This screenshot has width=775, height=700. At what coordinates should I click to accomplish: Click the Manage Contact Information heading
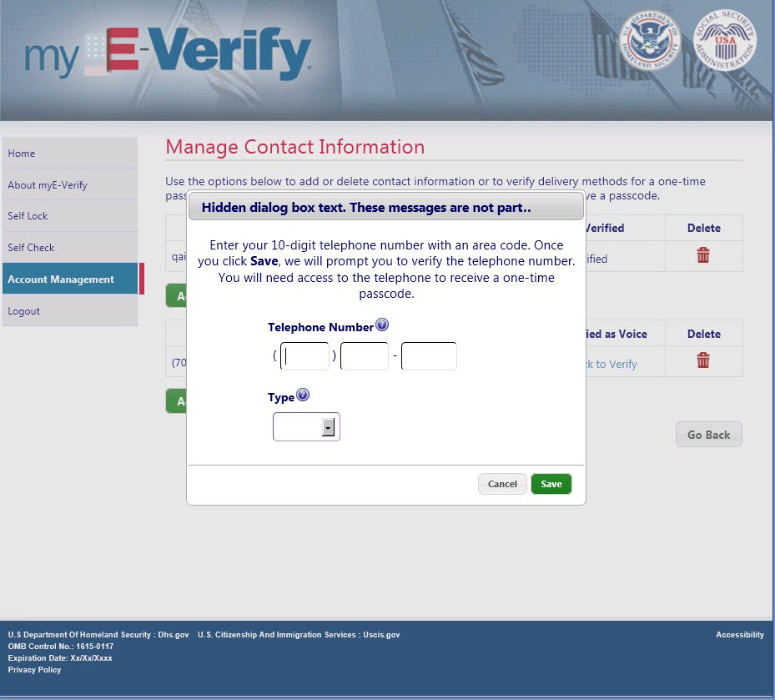295,148
